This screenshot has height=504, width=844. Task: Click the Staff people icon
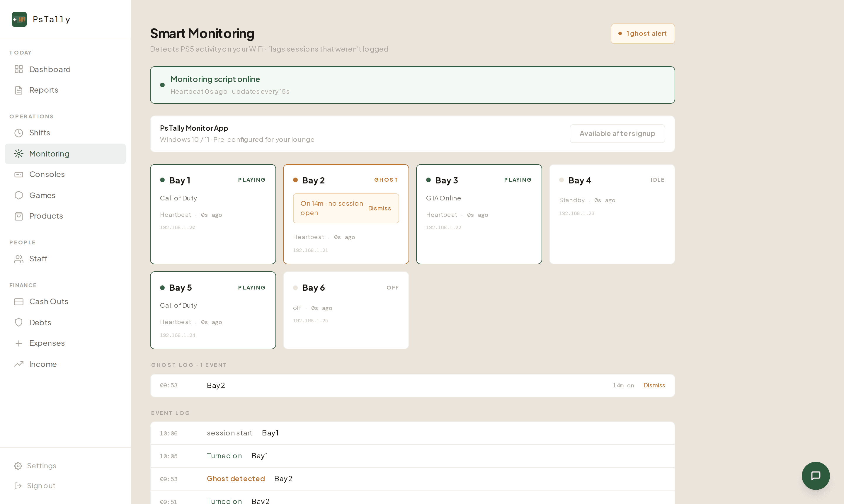tap(19, 259)
